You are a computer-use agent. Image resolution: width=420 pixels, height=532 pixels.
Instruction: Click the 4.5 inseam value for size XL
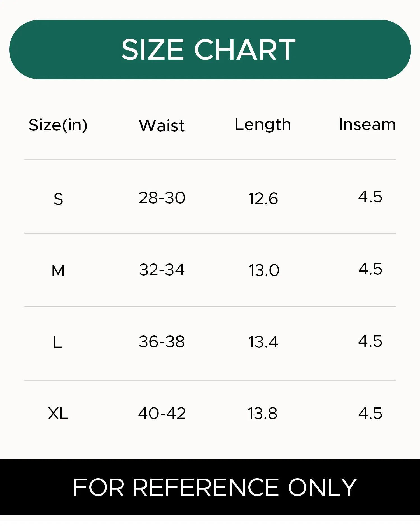click(x=370, y=413)
